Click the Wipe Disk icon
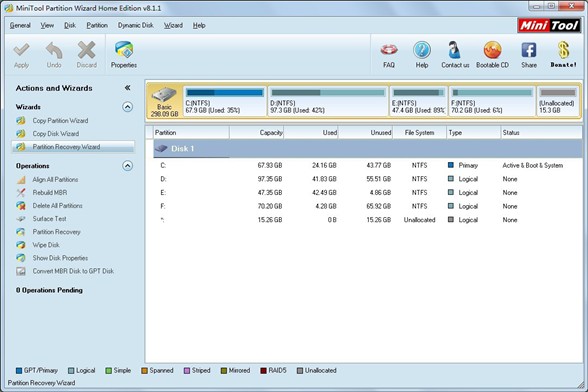The image size is (588, 392). (x=21, y=245)
